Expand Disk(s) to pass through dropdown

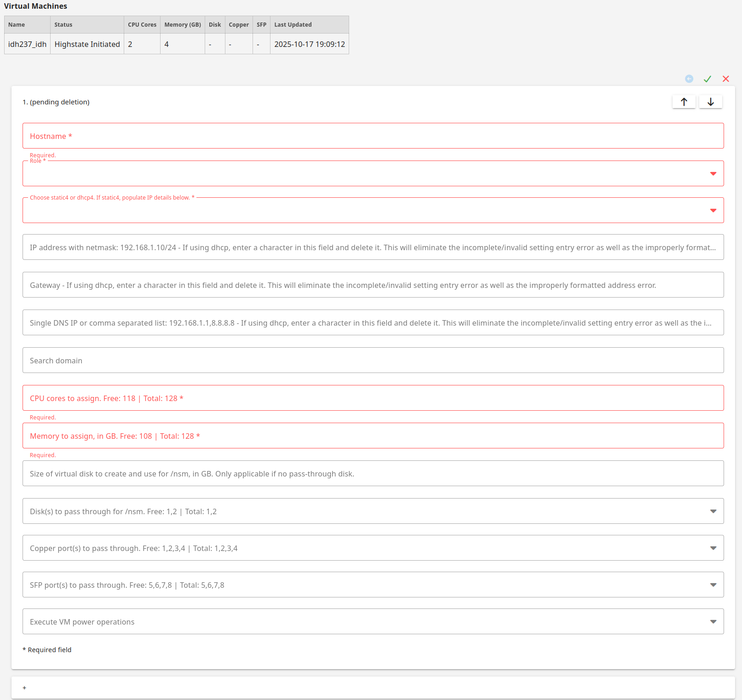tap(713, 511)
